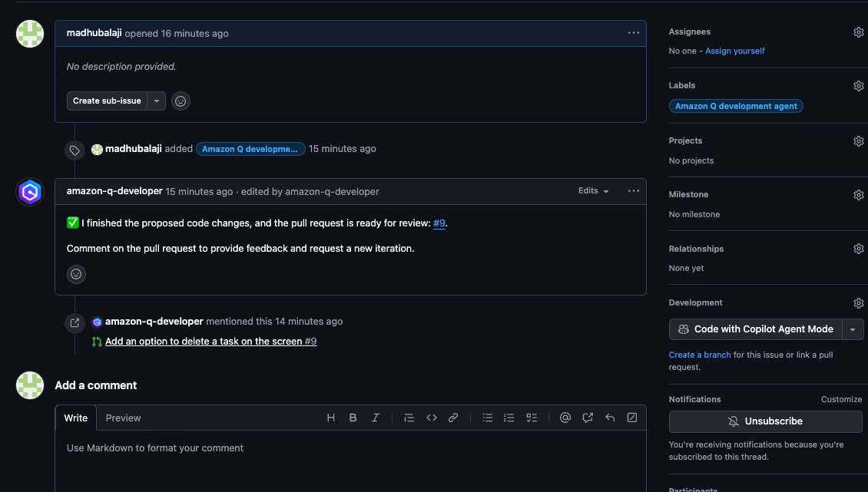Add a link in the comment toolbar
Viewport: 868px width, 492px height.
(x=453, y=418)
